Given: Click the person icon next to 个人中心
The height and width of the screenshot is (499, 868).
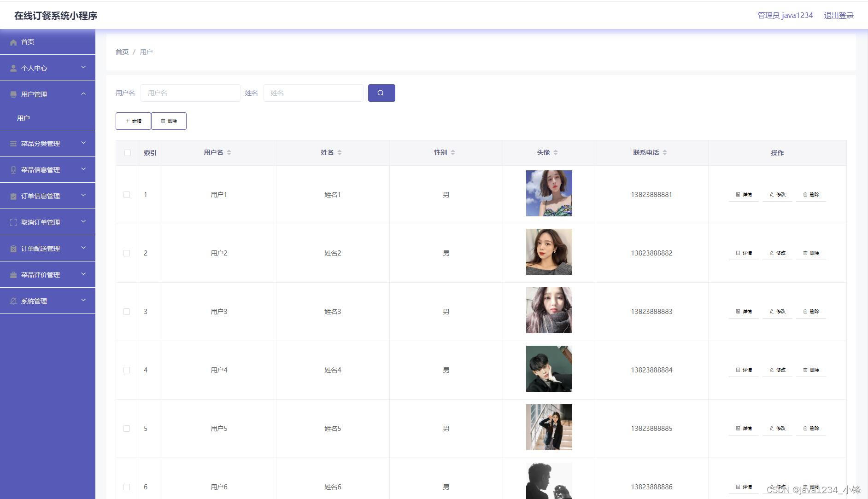Looking at the screenshot, I should (13, 68).
